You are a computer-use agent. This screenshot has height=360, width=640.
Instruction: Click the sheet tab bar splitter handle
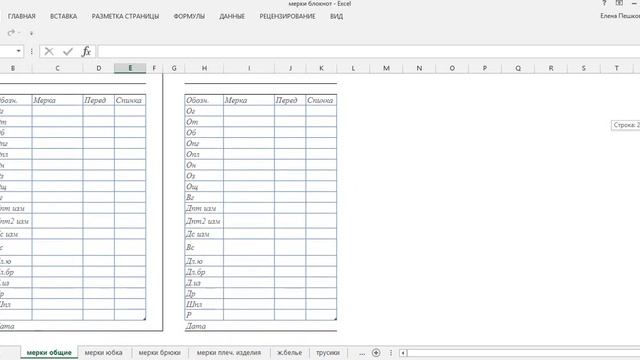tap(391, 353)
